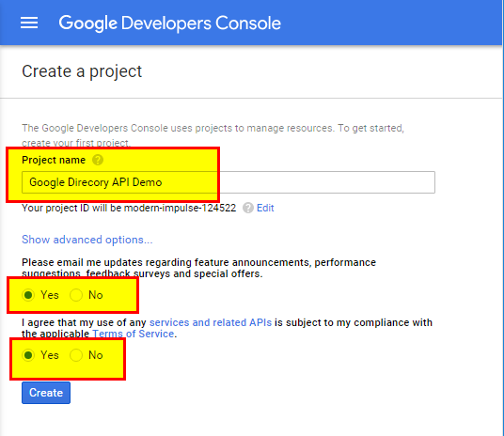Click the Google Developers Console title
This screenshot has height=436, width=504.
pyautogui.click(x=169, y=23)
